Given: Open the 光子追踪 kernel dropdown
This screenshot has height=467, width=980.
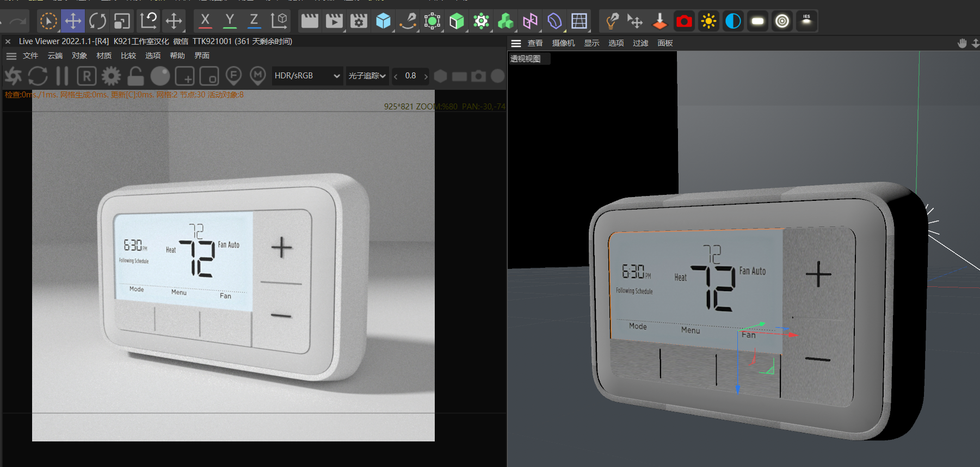Looking at the screenshot, I should (367, 76).
